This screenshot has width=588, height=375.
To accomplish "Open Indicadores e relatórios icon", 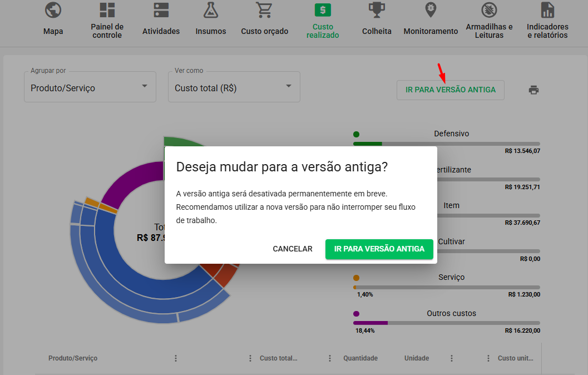I will 547,10.
